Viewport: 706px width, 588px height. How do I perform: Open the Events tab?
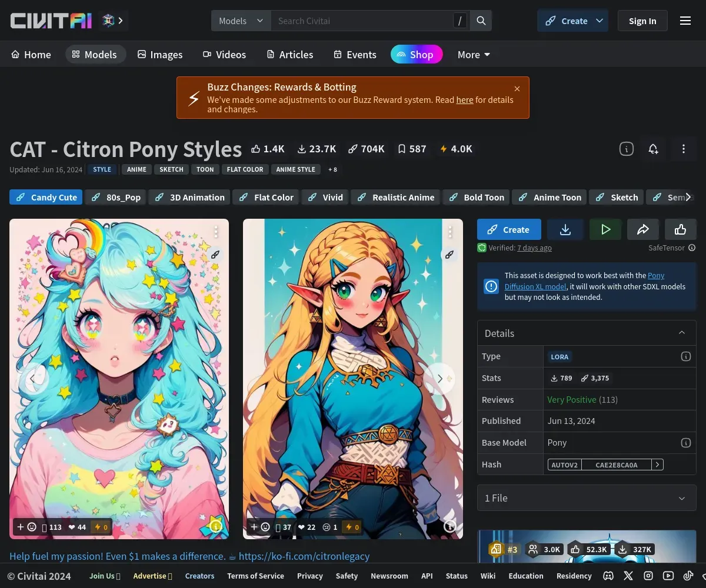(x=355, y=55)
